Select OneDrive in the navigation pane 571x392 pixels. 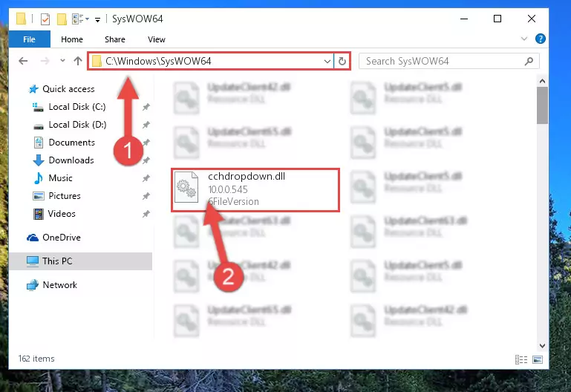click(x=61, y=238)
